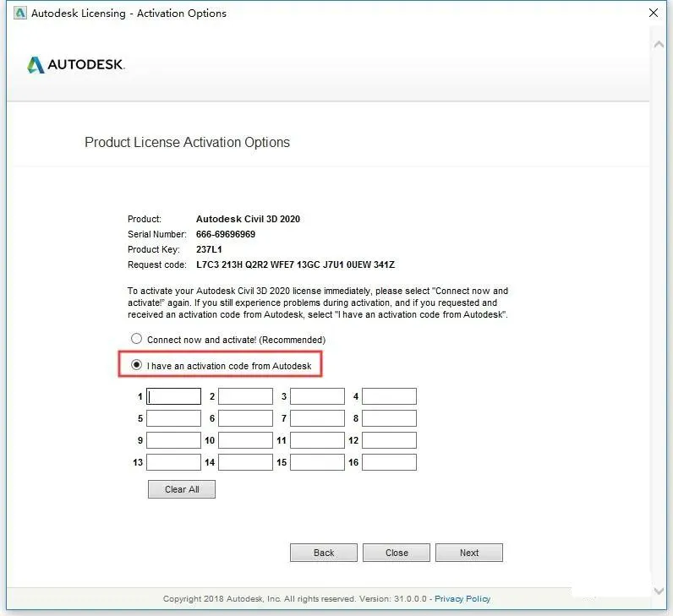The image size is (673, 616).
Task: Click activation code field 7
Action: tap(317, 418)
